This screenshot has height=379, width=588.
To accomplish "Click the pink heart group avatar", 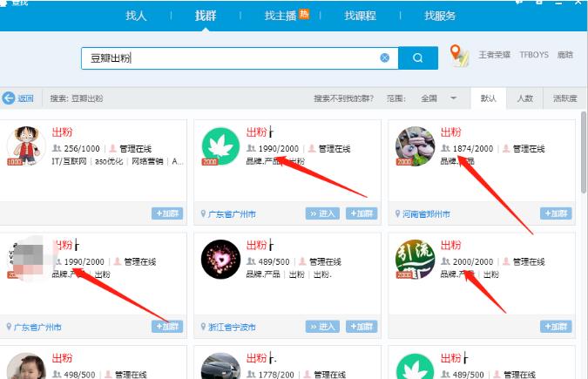I will tap(220, 259).
